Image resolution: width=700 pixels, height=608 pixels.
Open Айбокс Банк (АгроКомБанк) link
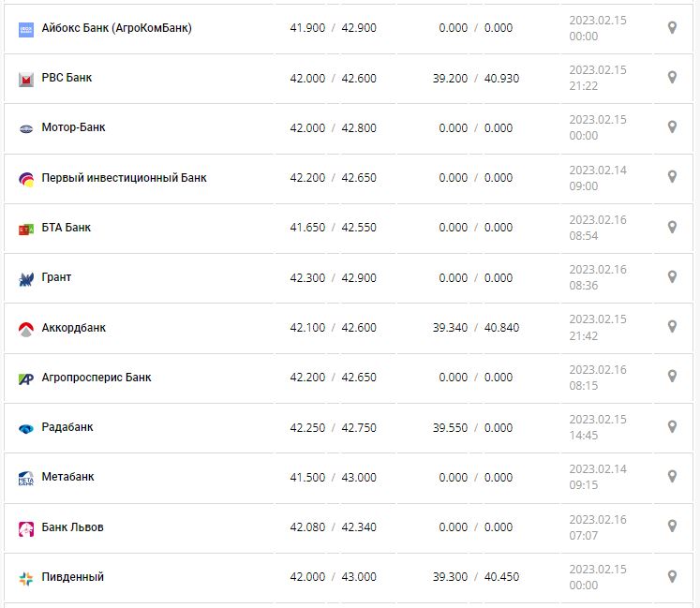(116, 28)
